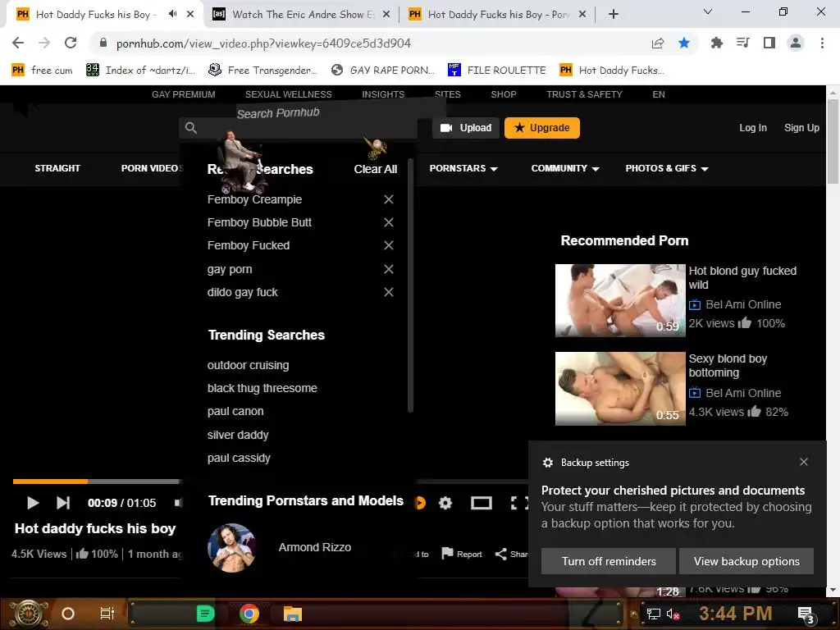Open the share this page icon
The width and height of the screenshot is (840, 630).
coord(658,43)
